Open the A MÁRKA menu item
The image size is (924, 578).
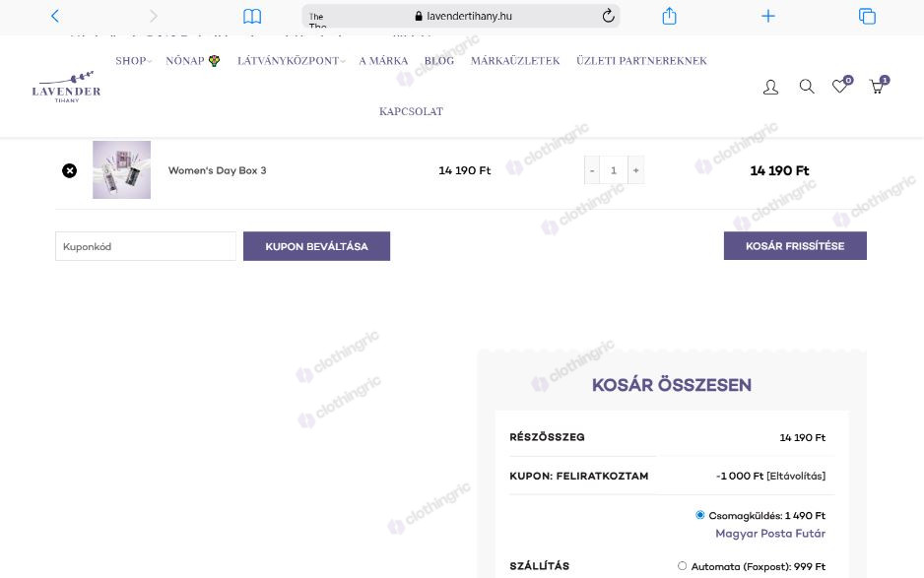tap(383, 61)
